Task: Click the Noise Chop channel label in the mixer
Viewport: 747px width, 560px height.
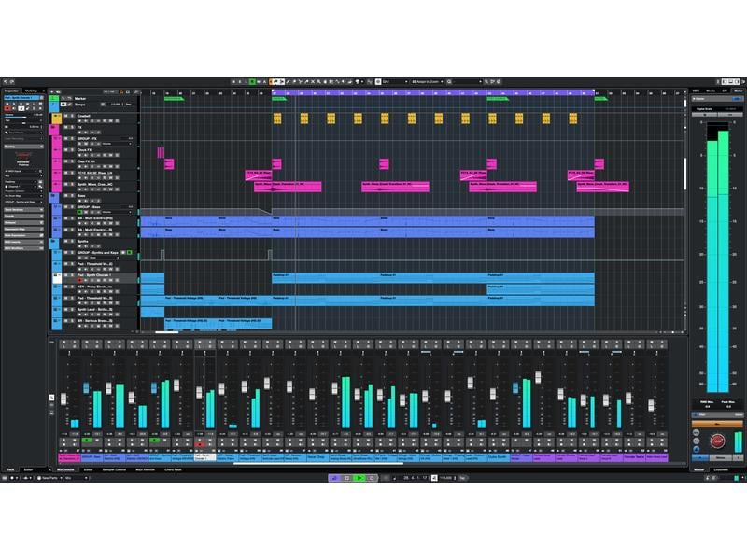Action: tap(317, 457)
